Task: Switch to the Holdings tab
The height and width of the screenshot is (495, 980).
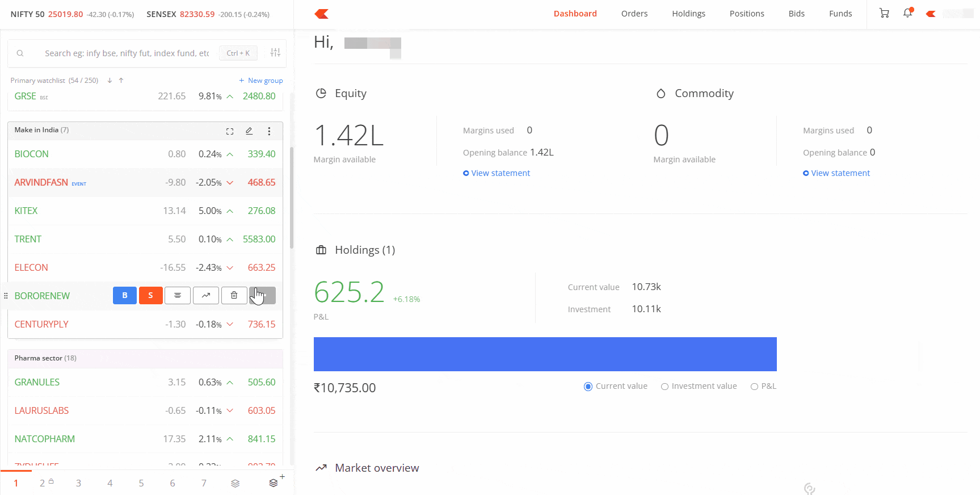Action: [x=689, y=14]
